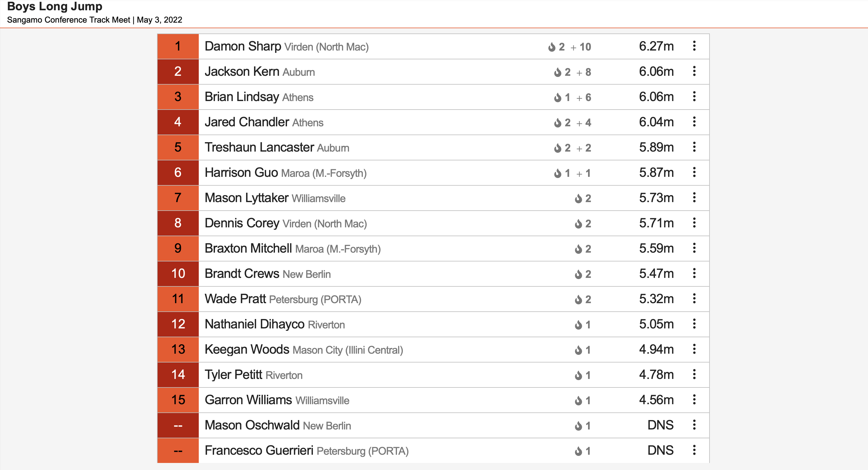Click the flame icon for Brandt Crews
Screen dimensions: 868x470
[x=578, y=274]
